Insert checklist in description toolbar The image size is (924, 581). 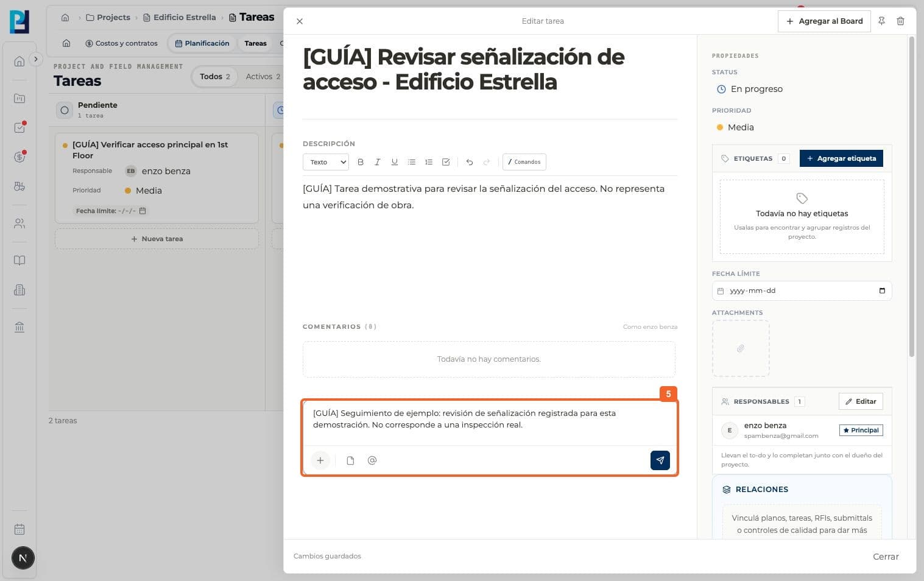click(446, 162)
